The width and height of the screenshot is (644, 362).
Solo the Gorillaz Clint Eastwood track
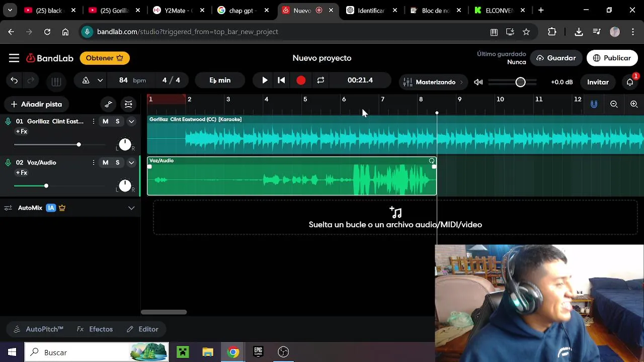click(x=118, y=121)
